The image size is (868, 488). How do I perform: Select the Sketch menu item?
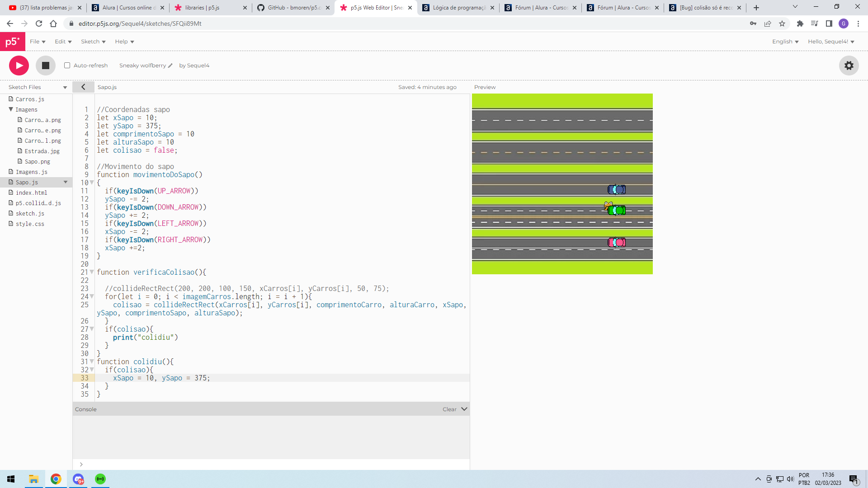(92, 41)
